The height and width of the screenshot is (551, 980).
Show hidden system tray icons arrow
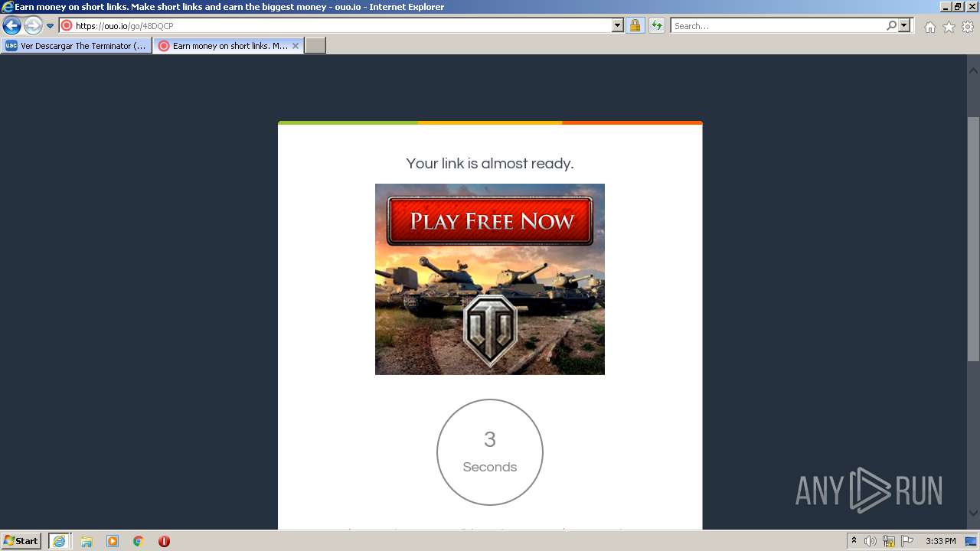[854, 541]
